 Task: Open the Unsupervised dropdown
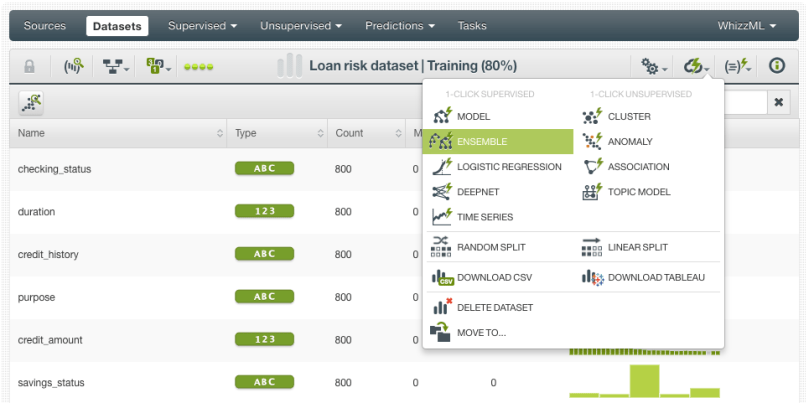[301, 25]
